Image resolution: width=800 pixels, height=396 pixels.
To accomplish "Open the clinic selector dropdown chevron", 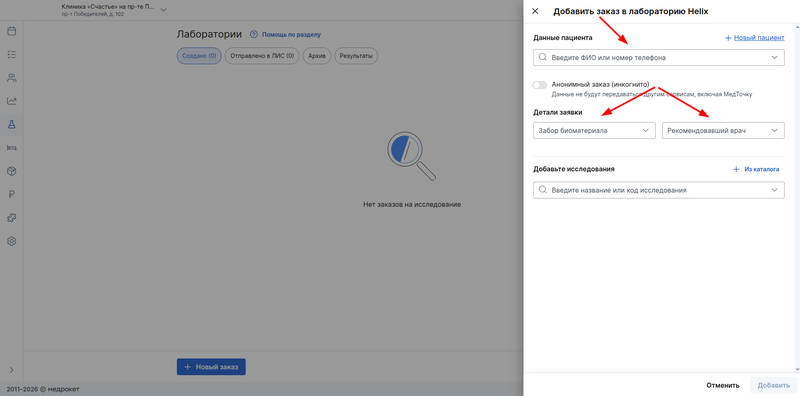I will click(163, 10).
